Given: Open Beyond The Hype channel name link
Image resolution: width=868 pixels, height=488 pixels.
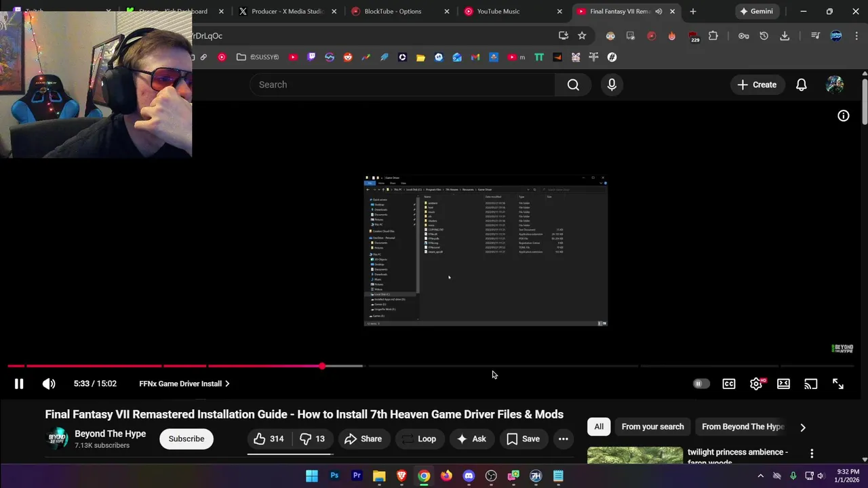Looking at the screenshot, I should pyautogui.click(x=110, y=434).
